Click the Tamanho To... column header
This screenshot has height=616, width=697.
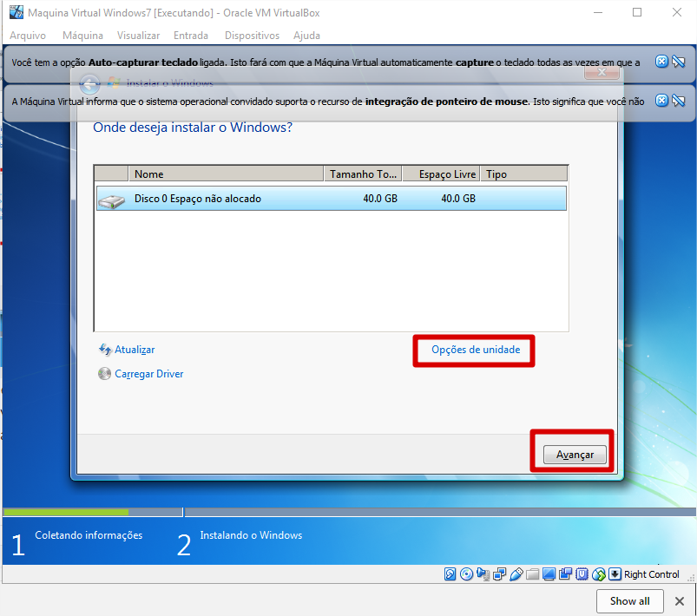tap(363, 174)
